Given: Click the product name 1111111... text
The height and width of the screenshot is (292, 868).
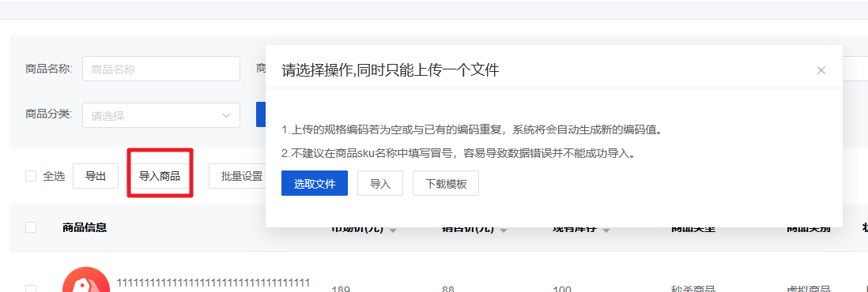Looking at the screenshot, I should point(213,283).
